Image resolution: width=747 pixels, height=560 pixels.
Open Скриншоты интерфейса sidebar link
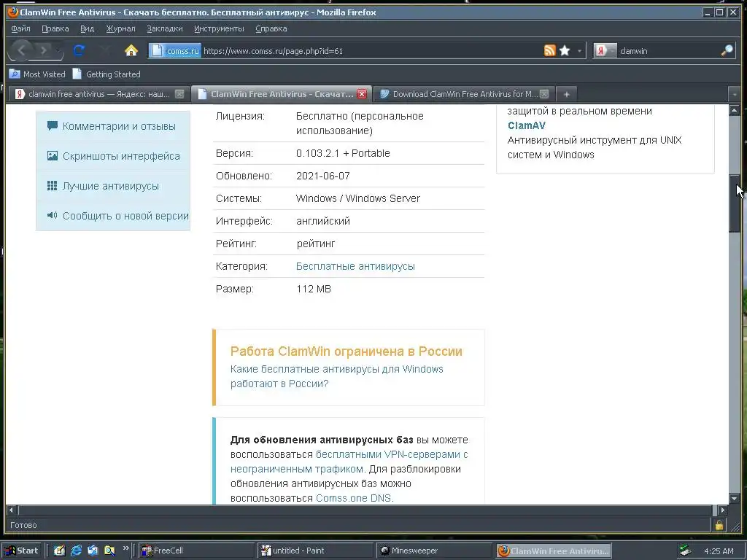(121, 156)
